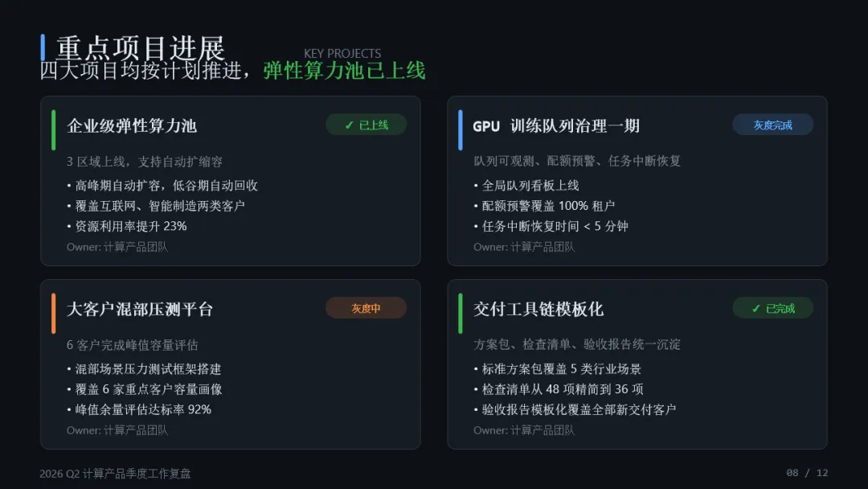Click the orange accent bar on 大客户混部压测平台 card
868x489 pixels.
pos(54,314)
